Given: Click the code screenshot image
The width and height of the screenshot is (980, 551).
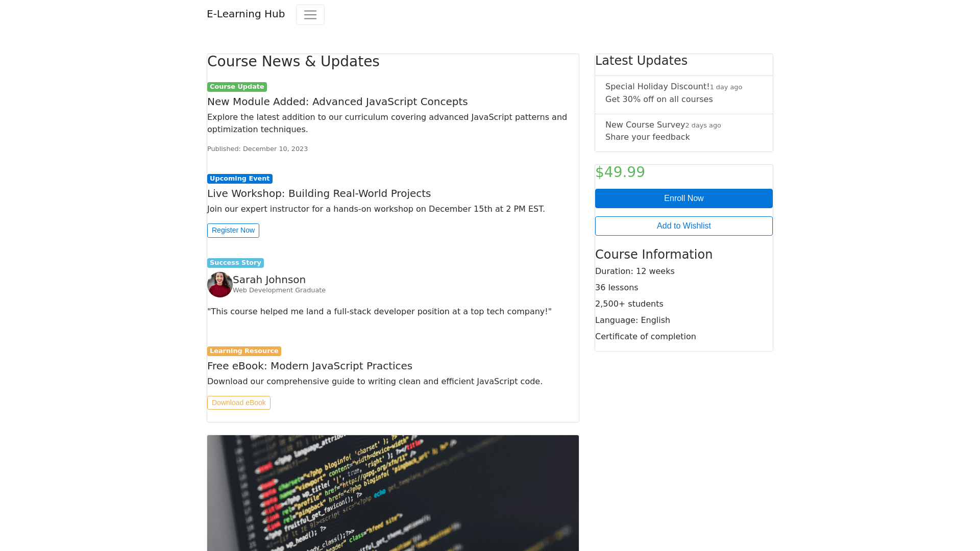Looking at the screenshot, I should click(393, 493).
